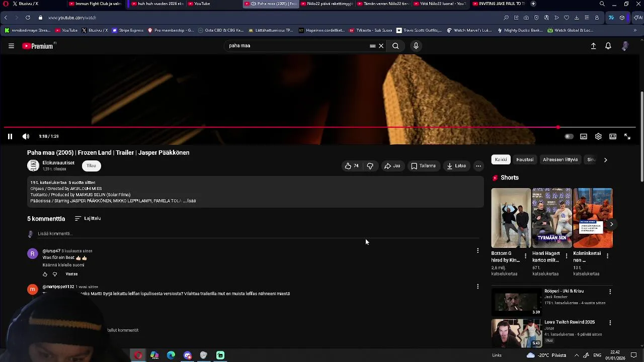Toggle the autoplay switch in player

(x=569, y=136)
